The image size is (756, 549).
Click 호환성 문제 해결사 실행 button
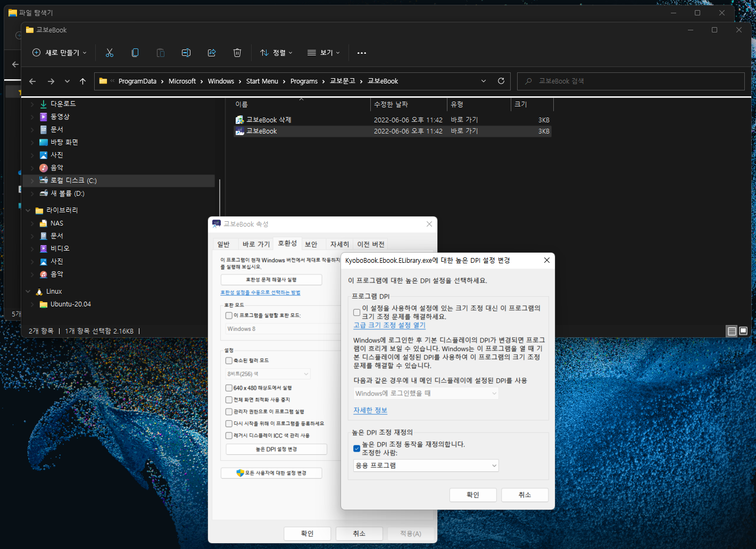tap(271, 280)
